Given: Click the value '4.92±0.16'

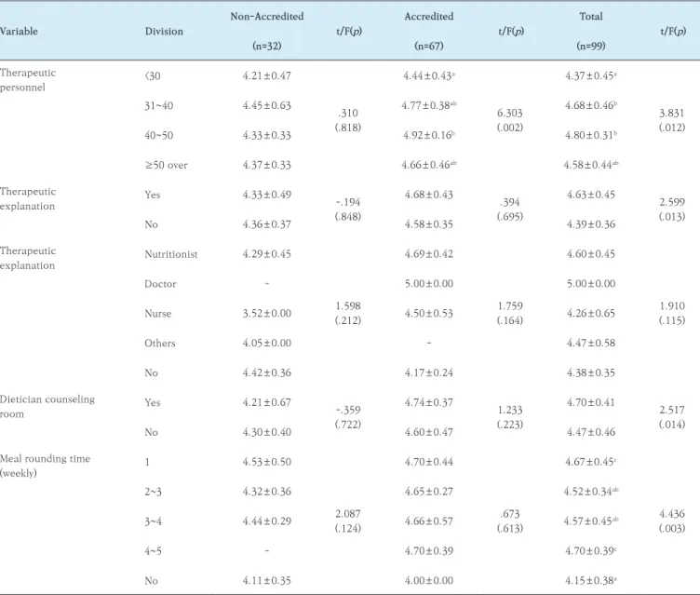Looking at the screenshot, I should click(429, 135).
